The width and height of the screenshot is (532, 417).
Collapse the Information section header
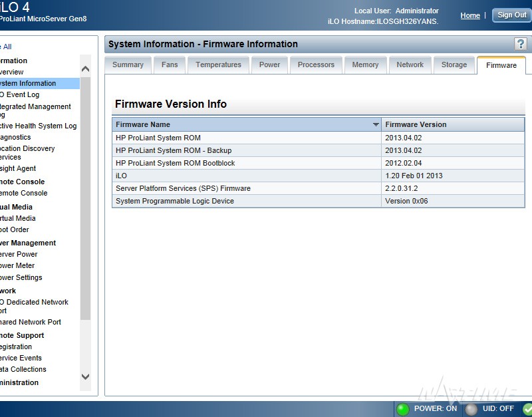13,61
